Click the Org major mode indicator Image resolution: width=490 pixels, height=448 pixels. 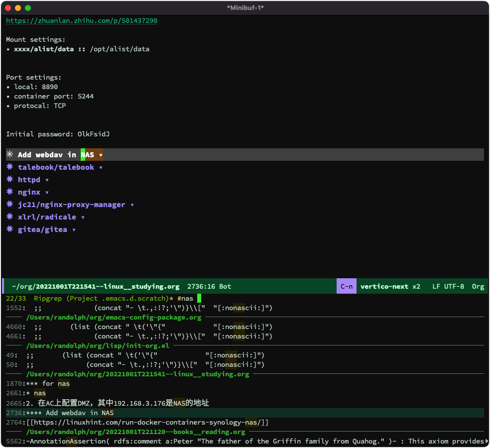(x=478, y=287)
